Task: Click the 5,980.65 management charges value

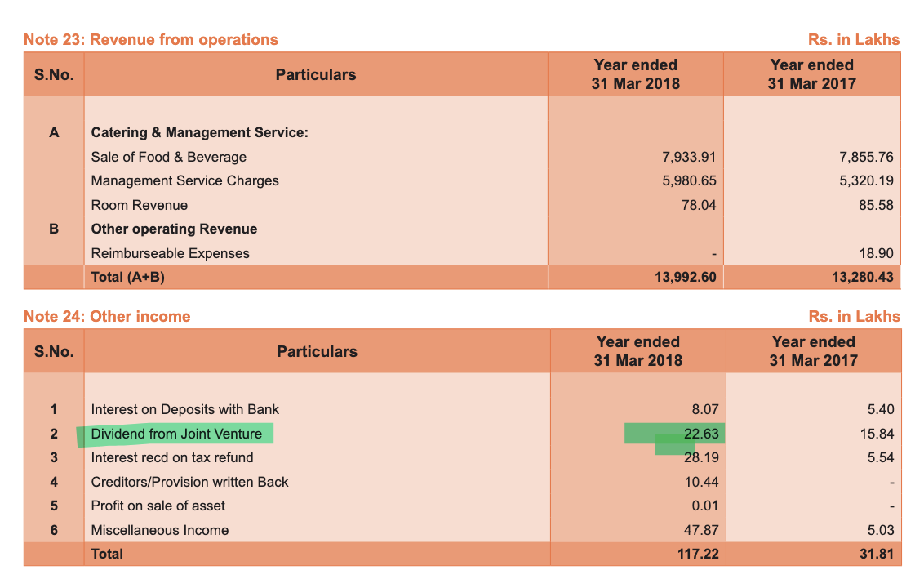Action: click(689, 180)
